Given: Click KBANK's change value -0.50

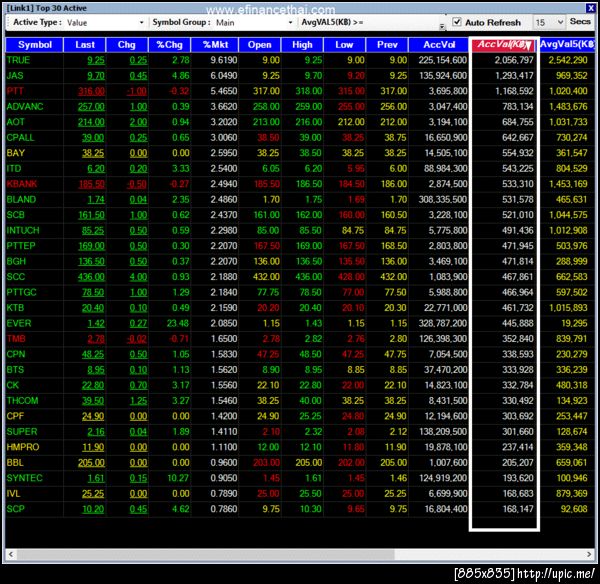Looking at the screenshot, I should pyautogui.click(x=137, y=184).
